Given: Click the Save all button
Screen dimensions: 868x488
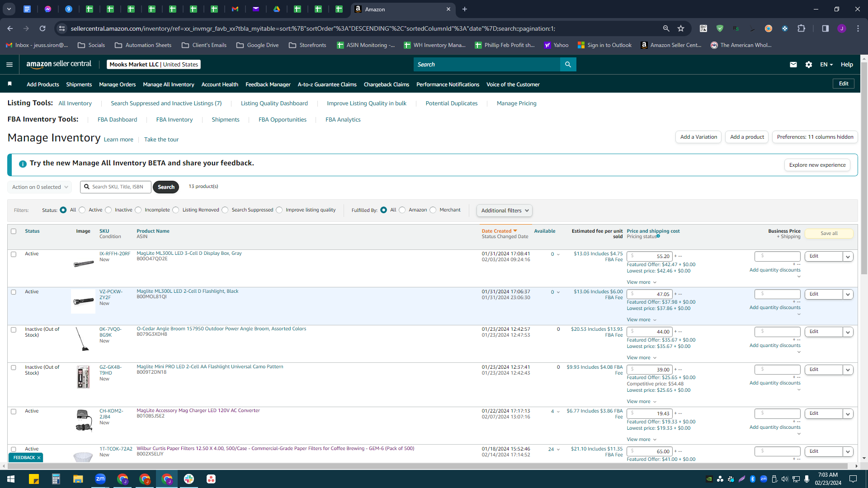Looking at the screenshot, I should (x=829, y=233).
